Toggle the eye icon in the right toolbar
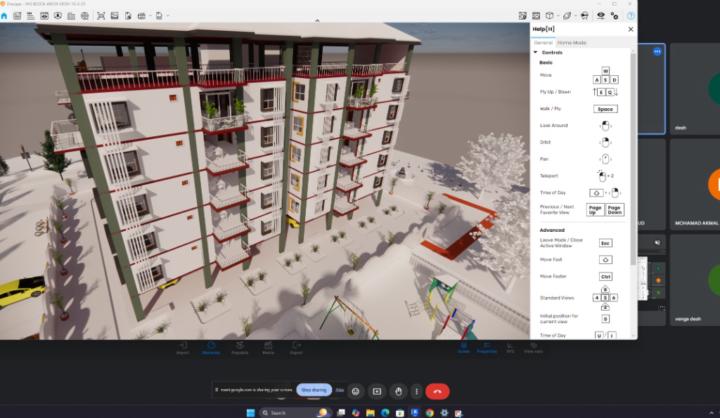The width and height of the screenshot is (720, 418). pyautogui.click(x=601, y=16)
